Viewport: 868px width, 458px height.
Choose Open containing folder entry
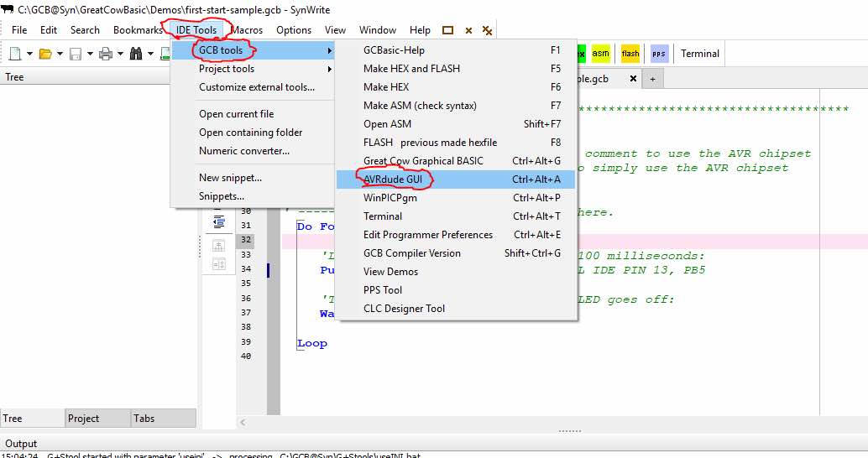(251, 133)
